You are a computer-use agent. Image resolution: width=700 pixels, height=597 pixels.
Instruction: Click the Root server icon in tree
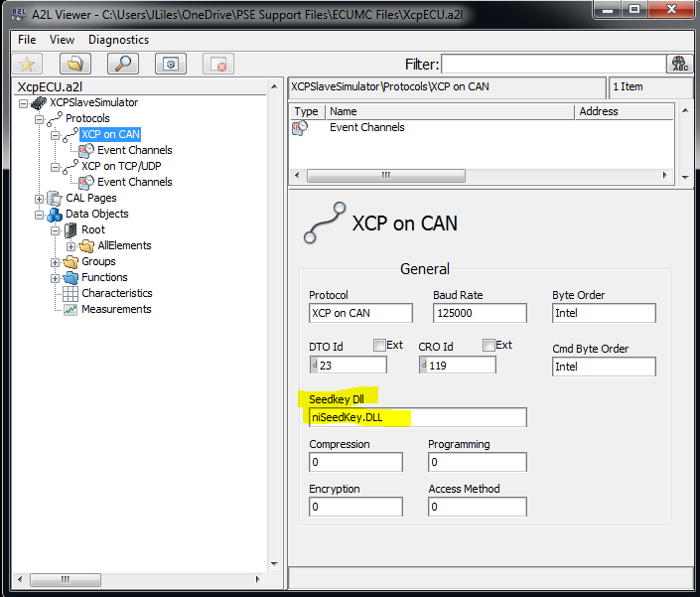(x=70, y=230)
